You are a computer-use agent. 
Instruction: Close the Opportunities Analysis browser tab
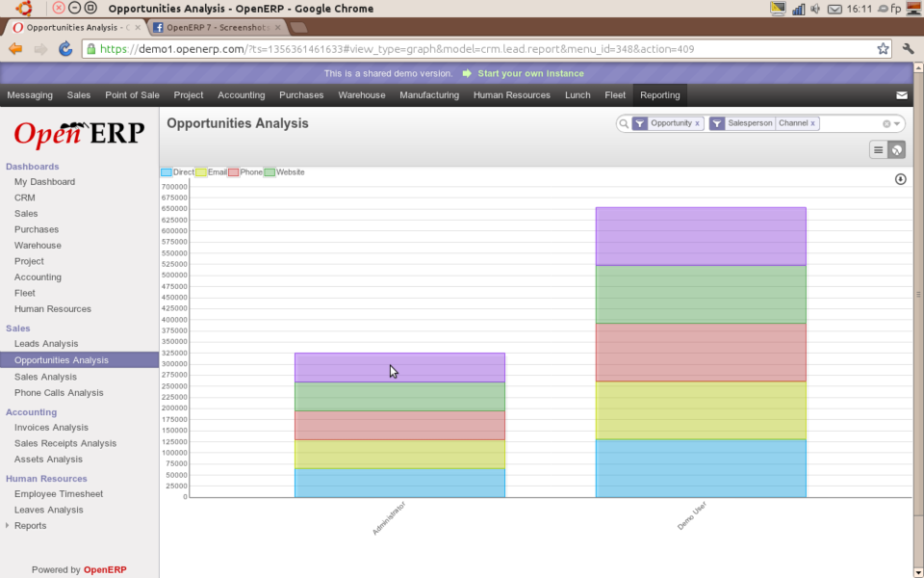[138, 28]
